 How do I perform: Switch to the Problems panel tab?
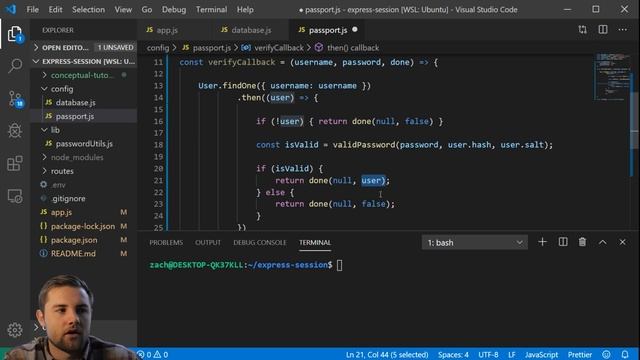(x=166, y=242)
